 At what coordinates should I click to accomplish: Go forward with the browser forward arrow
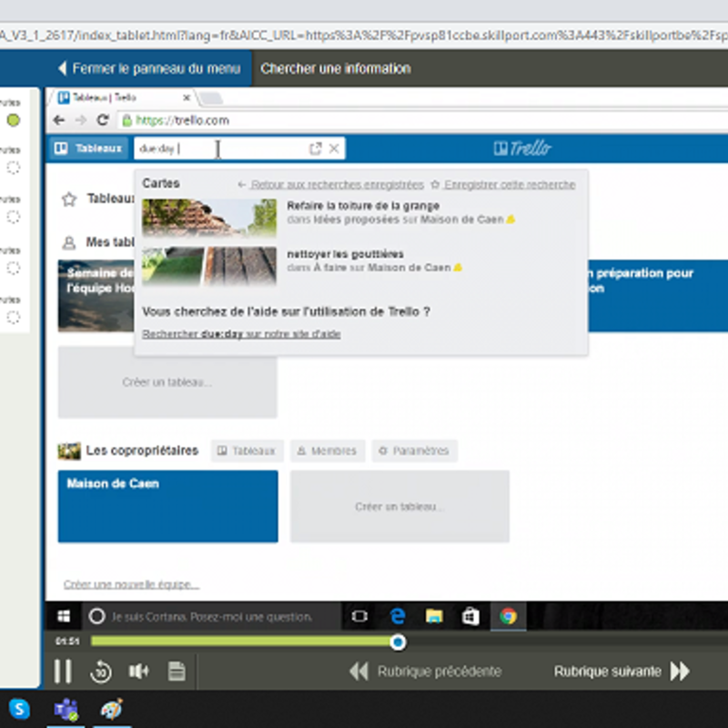pos(81,120)
